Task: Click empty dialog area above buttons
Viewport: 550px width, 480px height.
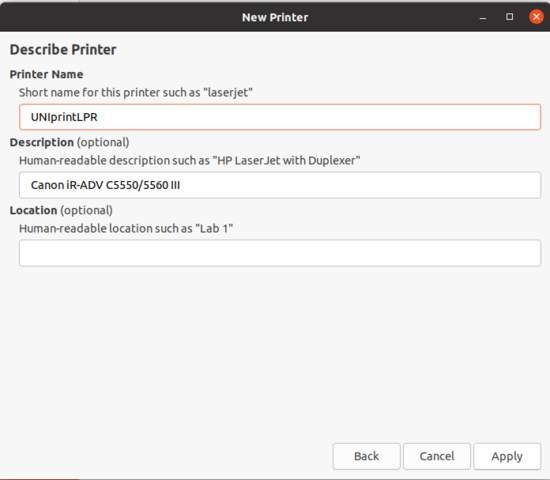Action: tap(275, 351)
